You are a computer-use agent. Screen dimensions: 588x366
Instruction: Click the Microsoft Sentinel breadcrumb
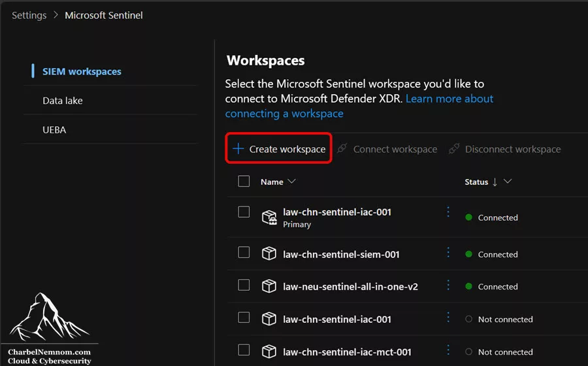(x=104, y=16)
